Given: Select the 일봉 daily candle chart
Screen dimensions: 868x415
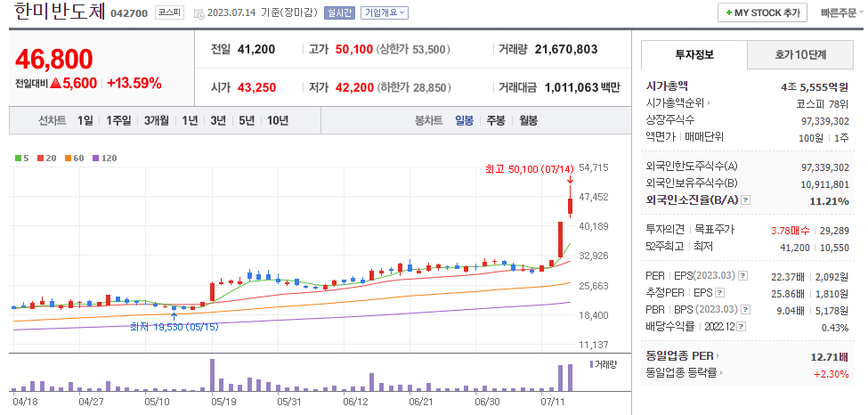Looking at the screenshot, I should point(464,120).
